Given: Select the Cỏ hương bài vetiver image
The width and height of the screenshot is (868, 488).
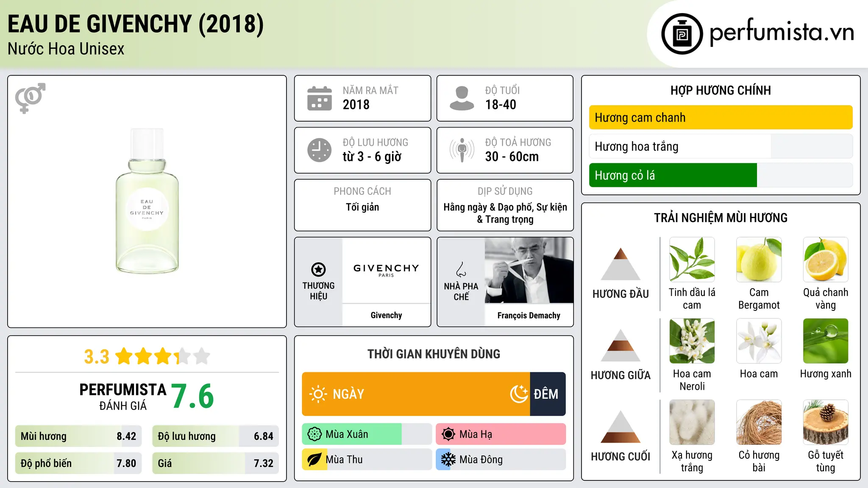Looking at the screenshot, I should pyautogui.click(x=759, y=422).
